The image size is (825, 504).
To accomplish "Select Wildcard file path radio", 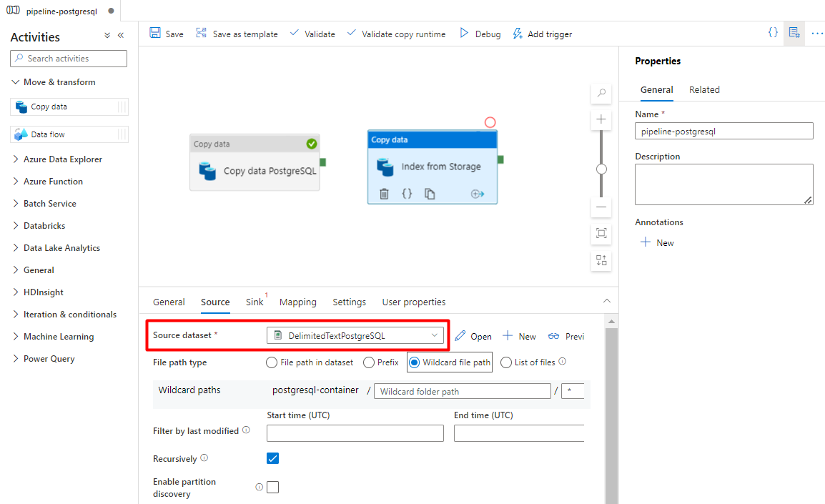I will (x=415, y=362).
